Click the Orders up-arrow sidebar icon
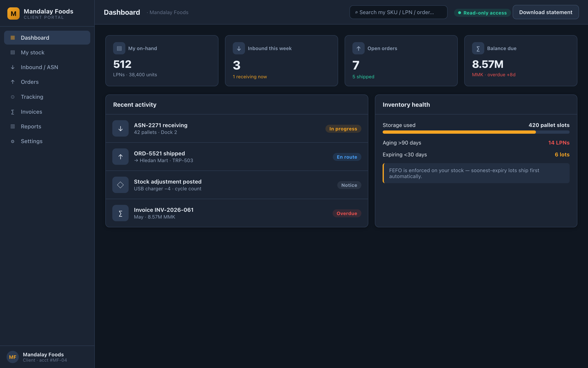Image resolution: width=588 pixels, height=368 pixels. (13, 82)
